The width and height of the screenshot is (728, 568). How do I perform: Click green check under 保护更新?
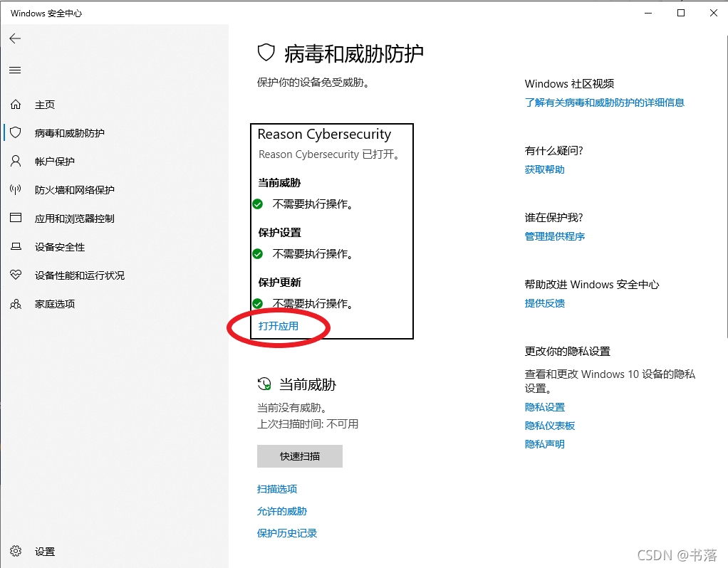258,303
